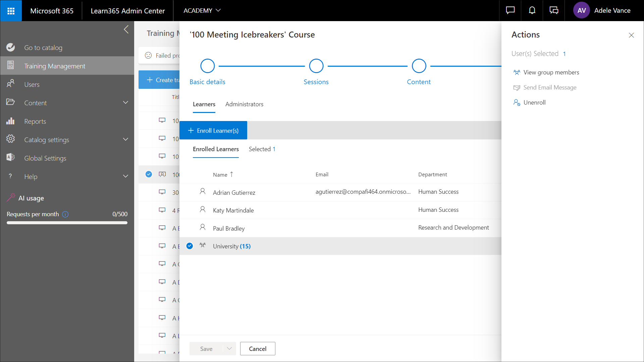Open the Selected 1 tab
The width and height of the screenshot is (644, 362).
click(262, 149)
